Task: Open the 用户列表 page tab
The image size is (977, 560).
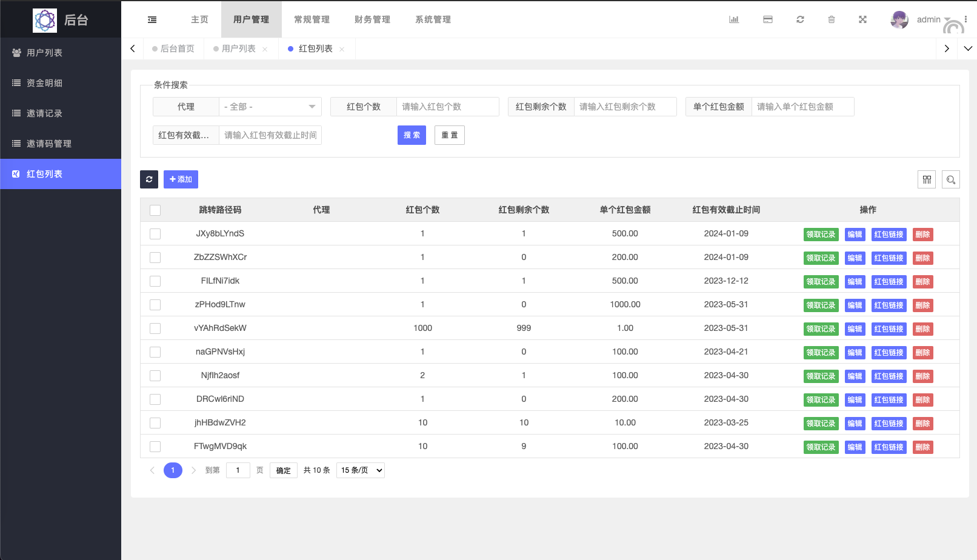Action: pos(238,48)
